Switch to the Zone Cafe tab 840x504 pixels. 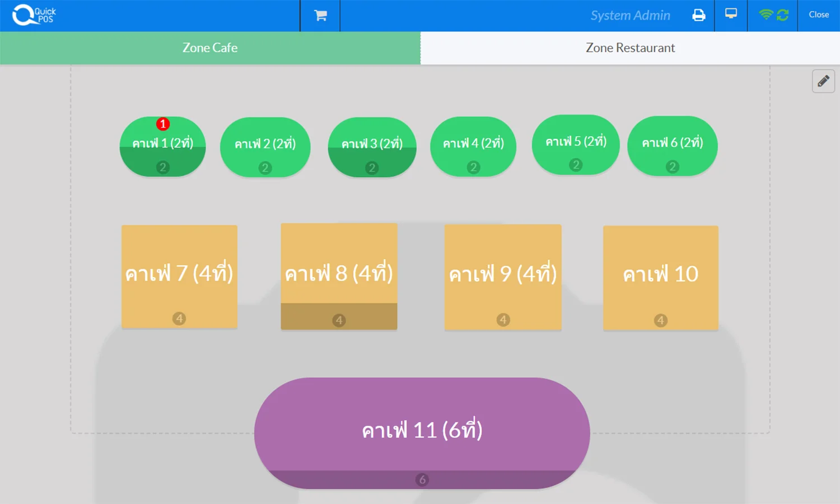[210, 48]
